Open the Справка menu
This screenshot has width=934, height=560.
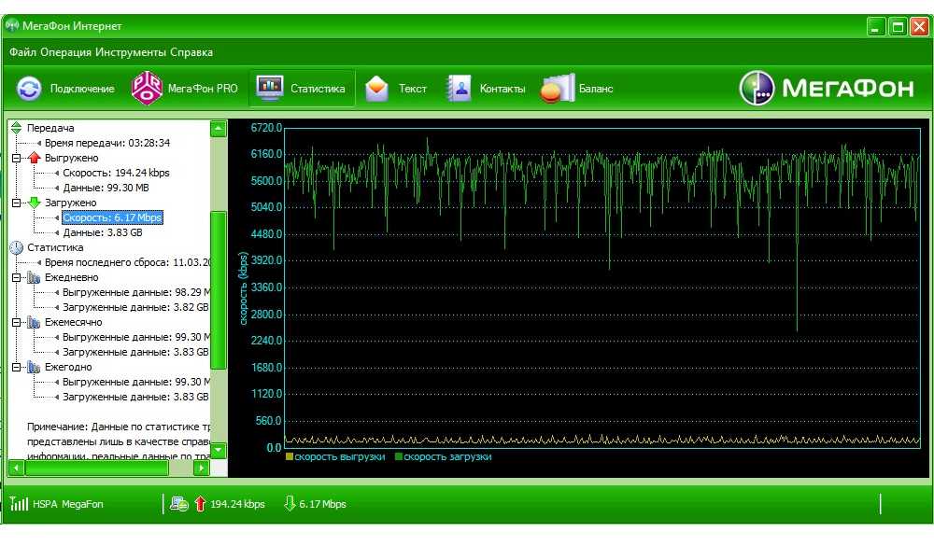[x=191, y=52]
